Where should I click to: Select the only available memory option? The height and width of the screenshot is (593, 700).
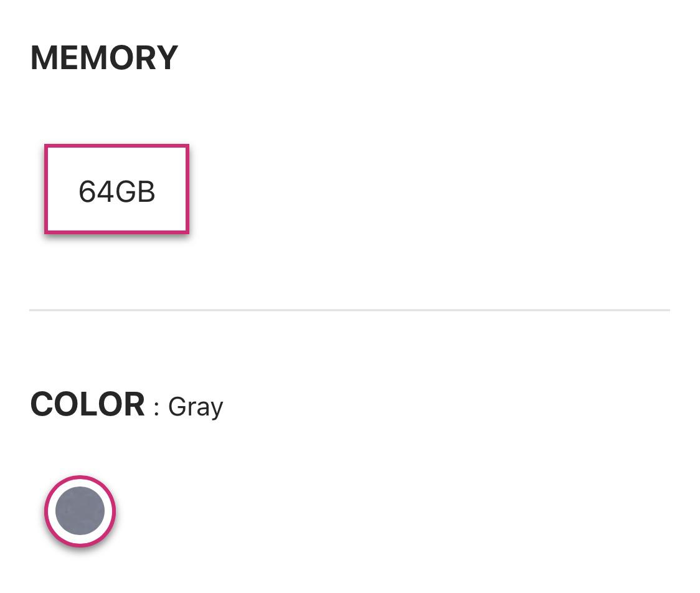pos(116,190)
